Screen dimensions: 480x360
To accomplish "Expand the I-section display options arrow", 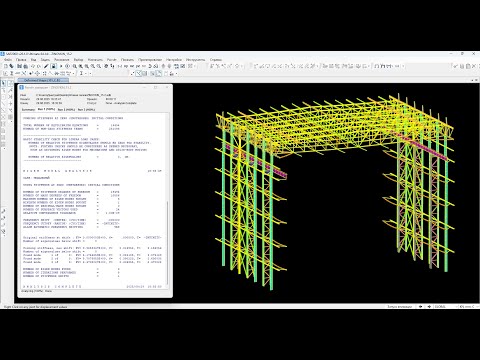I will point(85,73).
